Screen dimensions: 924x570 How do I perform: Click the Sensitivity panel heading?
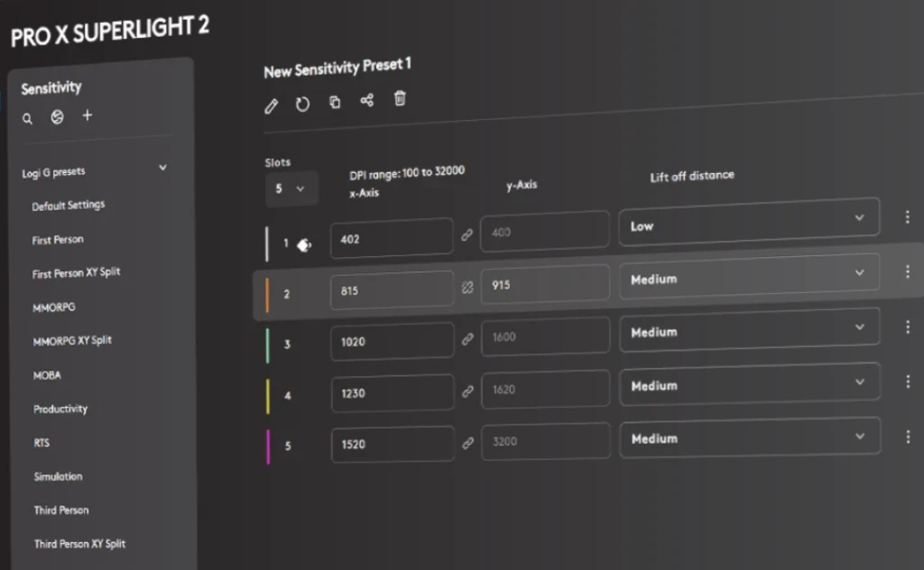(x=51, y=88)
